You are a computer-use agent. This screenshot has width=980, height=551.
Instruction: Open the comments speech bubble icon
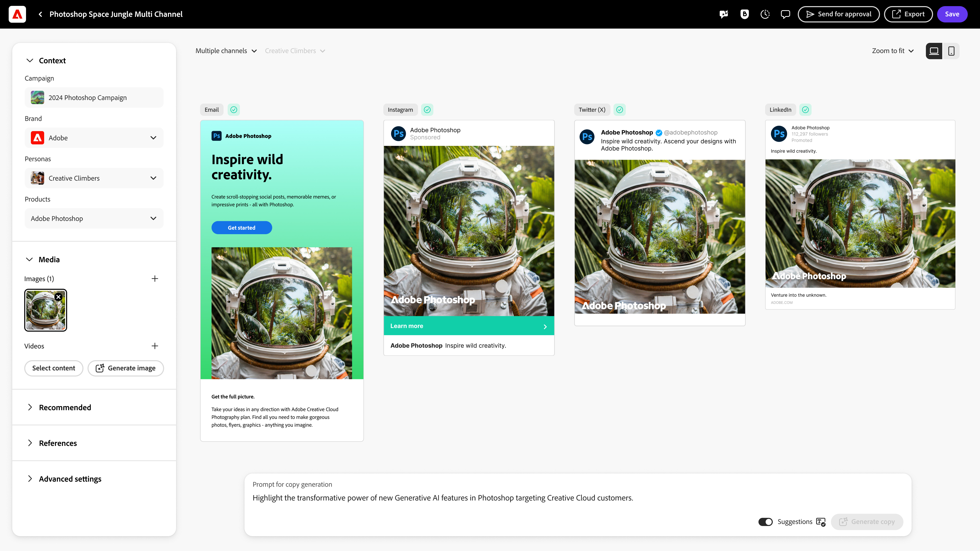pyautogui.click(x=785, y=14)
